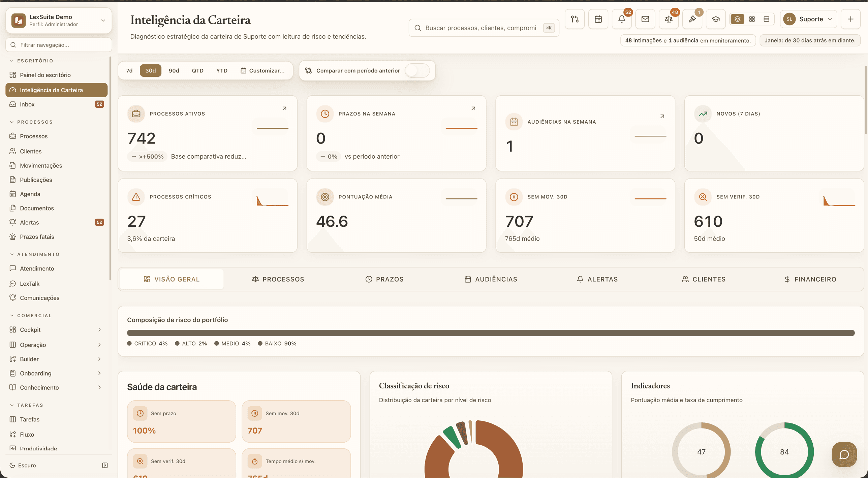Switch to CLIENTES tab
The height and width of the screenshot is (478, 868).
pos(704,279)
